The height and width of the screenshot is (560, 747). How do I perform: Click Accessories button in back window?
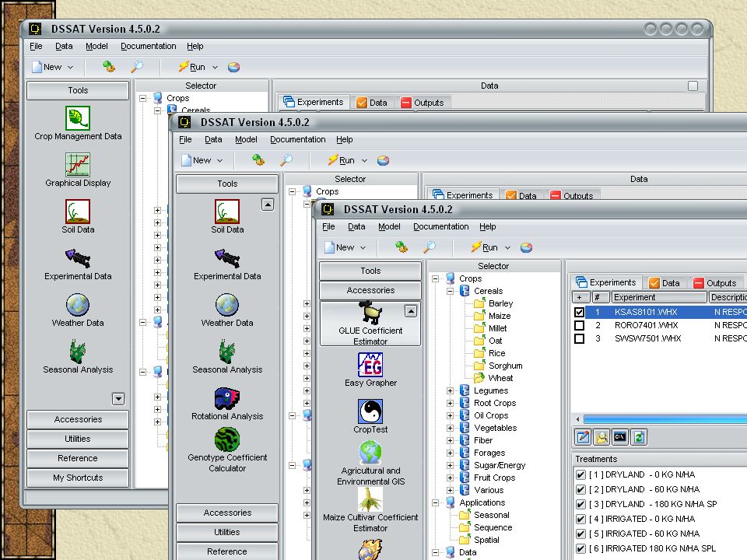tap(78, 419)
